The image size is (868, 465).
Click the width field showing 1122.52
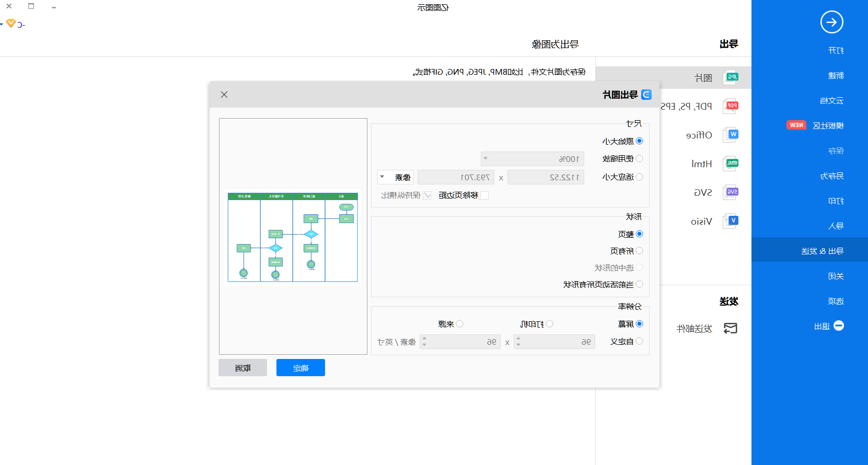click(x=546, y=177)
